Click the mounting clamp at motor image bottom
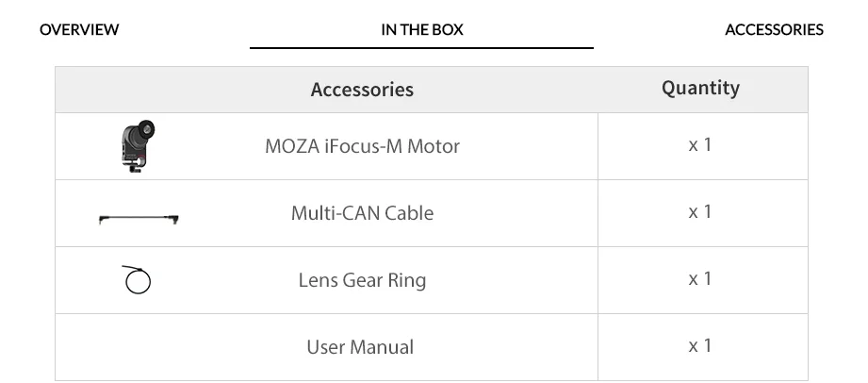Image resolution: width=868 pixels, height=383 pixels. click(135, 166)
